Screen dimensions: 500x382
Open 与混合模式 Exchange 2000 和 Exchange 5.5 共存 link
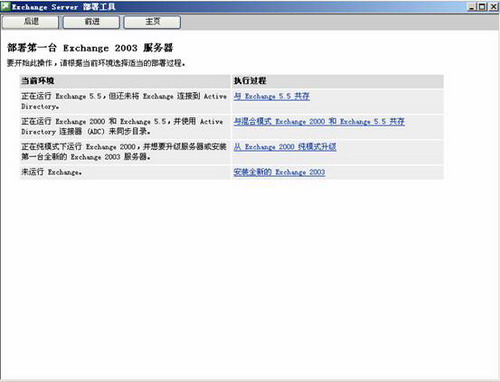[319, 122]
